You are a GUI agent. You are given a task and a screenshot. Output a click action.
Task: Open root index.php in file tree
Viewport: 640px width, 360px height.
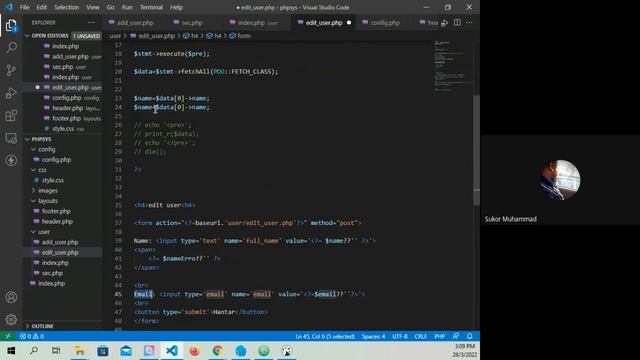click(51, 283)
